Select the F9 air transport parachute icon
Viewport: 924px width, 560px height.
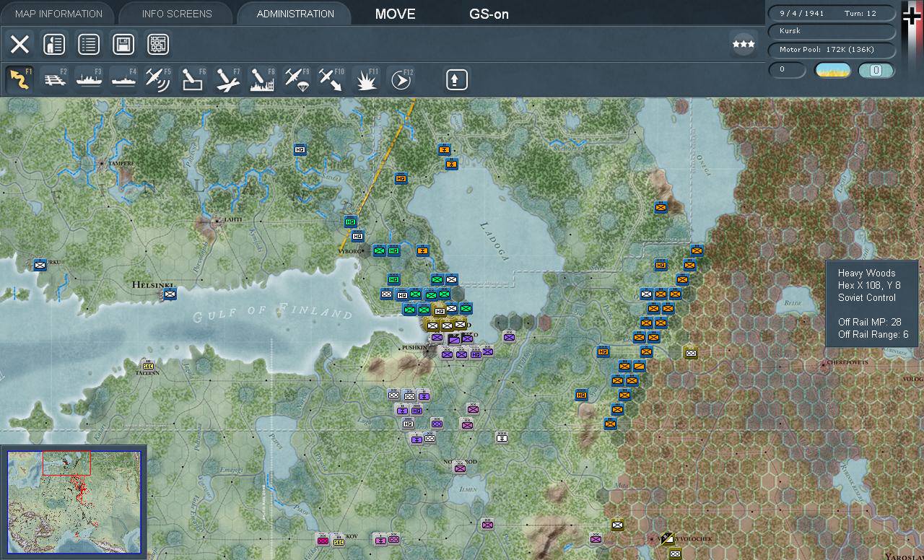(x=297, y=79)
